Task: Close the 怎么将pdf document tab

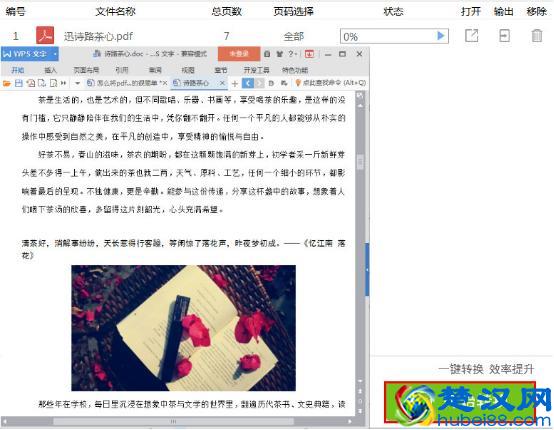Action: pyautogui.click(x=165, y=83)
